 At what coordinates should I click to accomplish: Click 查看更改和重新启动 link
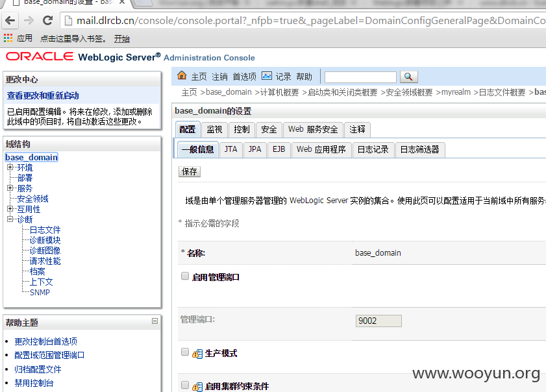click(x=43, y=96)
